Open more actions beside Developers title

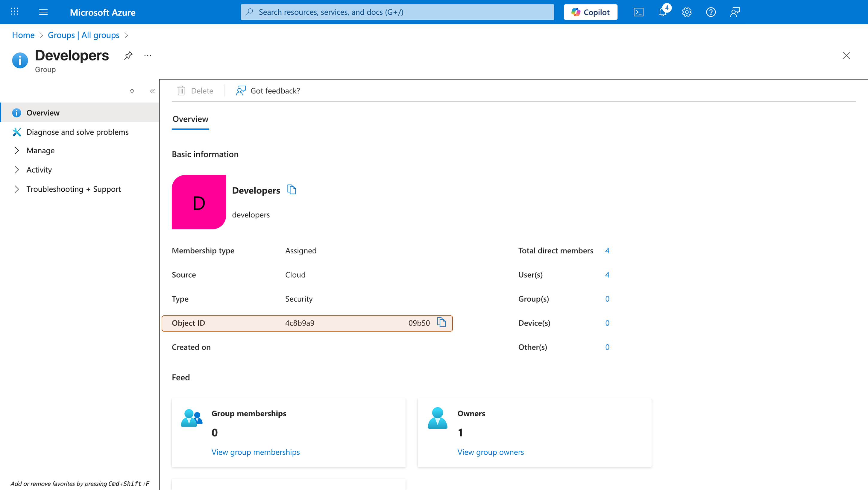pyautogui.click(x=147, y=55)
